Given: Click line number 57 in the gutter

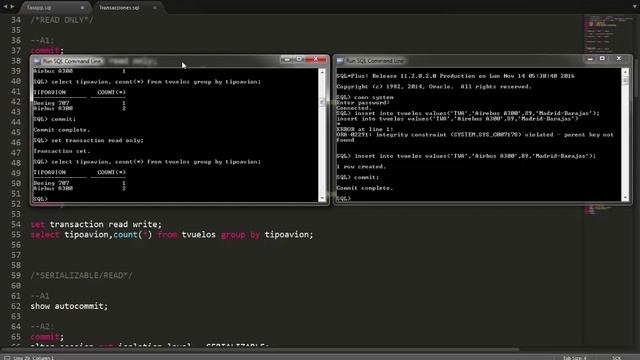Looking at the screenshot, I should [x=16, y=255].
